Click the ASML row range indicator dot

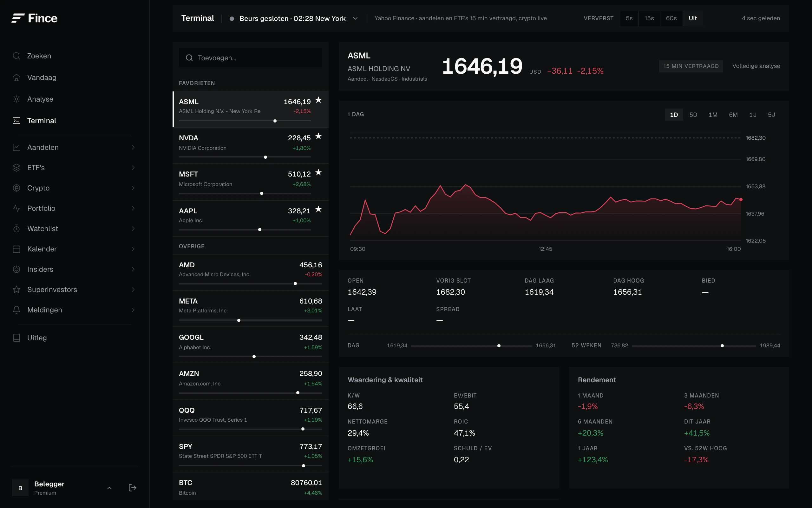(x=275, y=121)
